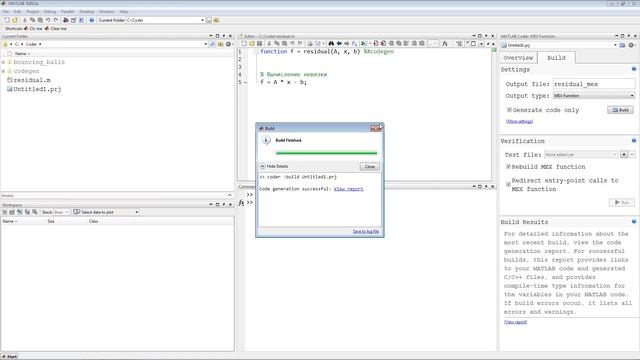Click the Help question mark icon
640x360 pixels.
[91, 20]
